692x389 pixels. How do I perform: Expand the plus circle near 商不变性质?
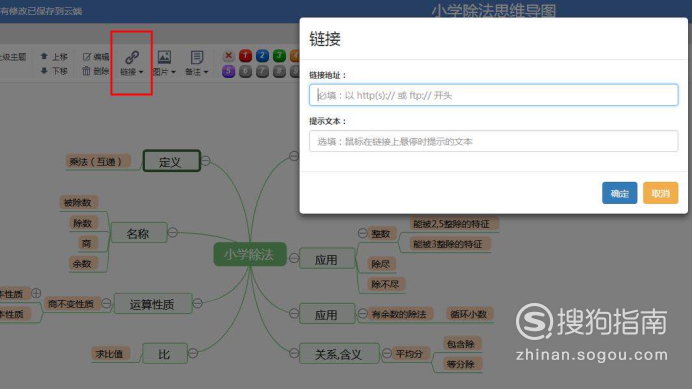coord(36,293)
